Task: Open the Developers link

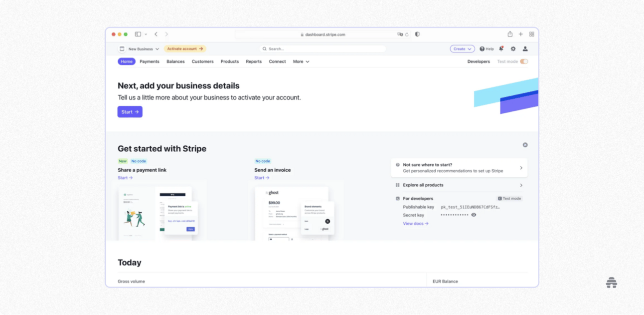Action: tap(479, 61)
